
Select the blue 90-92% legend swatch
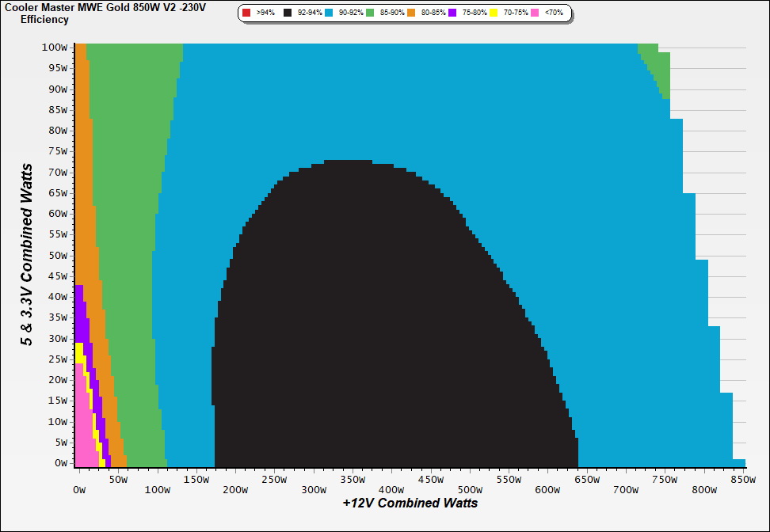[329, 13]
